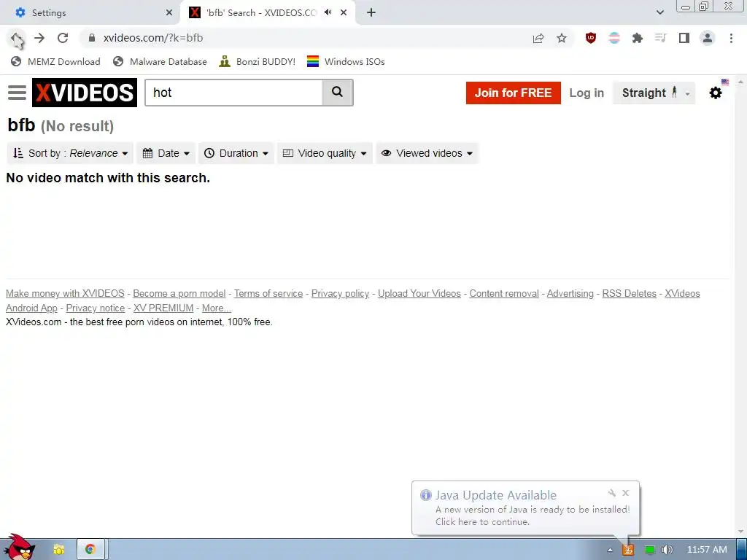Open the Bonzi BUDDY! bookmark
747x560 pixels.
258,61
